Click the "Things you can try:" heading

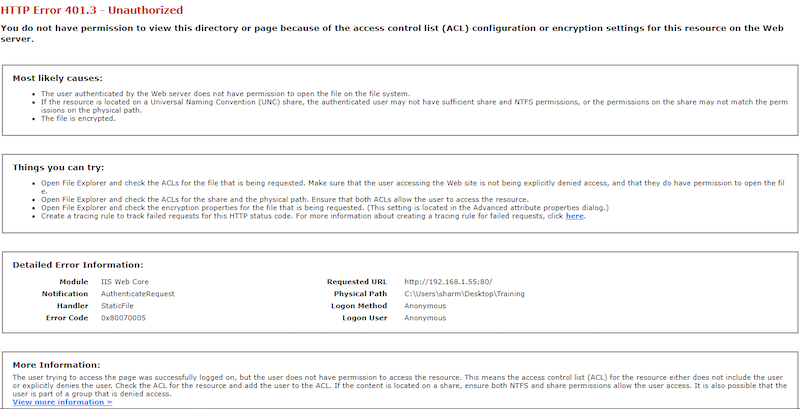[58, 168]
